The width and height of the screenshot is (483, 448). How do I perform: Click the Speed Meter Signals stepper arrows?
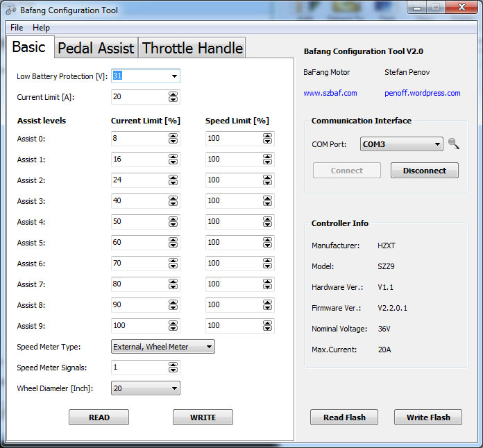(173, 368)
